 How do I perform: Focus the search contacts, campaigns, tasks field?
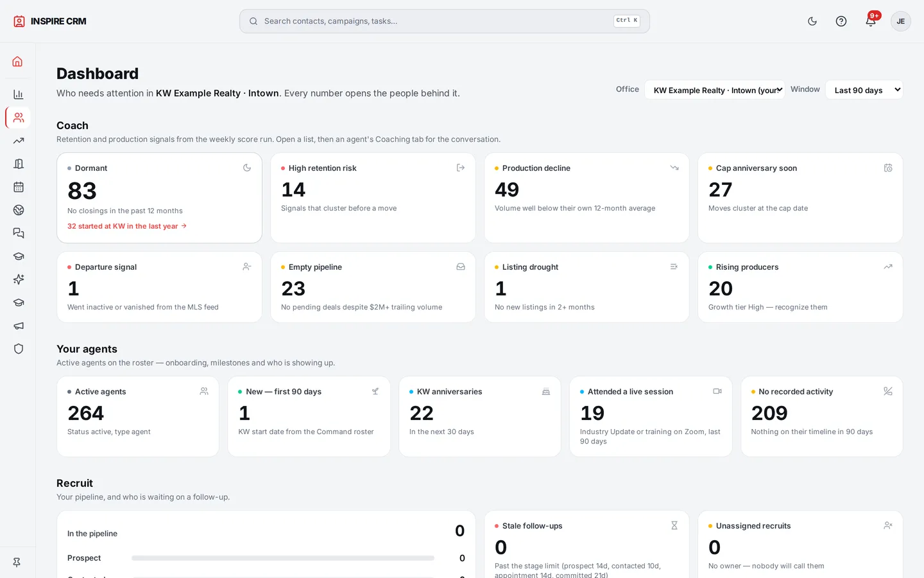point(444,21)
